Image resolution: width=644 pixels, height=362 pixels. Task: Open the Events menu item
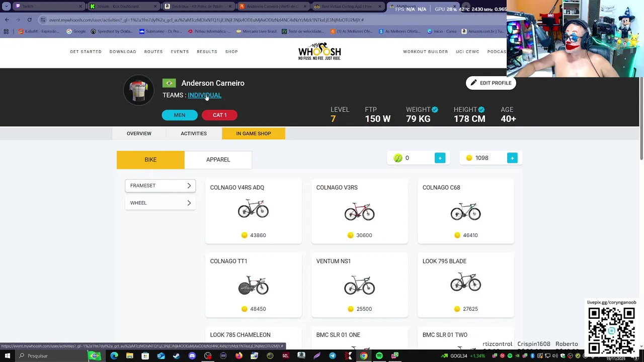pyautogui.click(x=180, y=52)
